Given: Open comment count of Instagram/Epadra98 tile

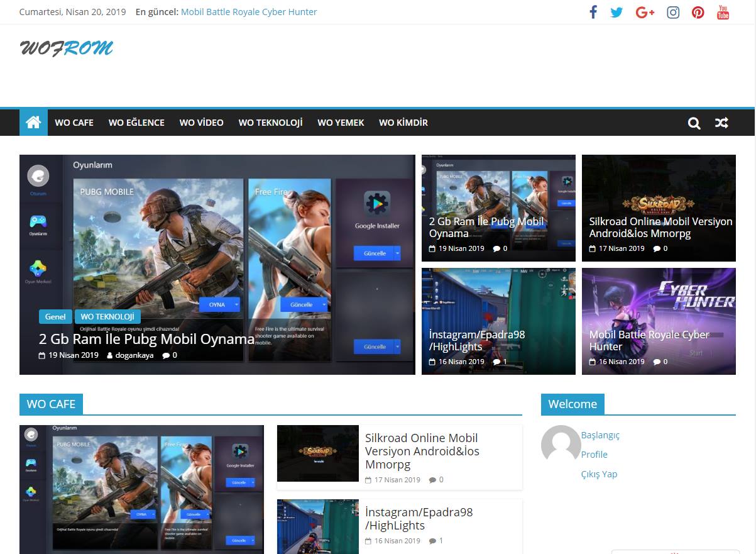Looking at the screenshot, I should pyautogui.click(x=500, y=362).
